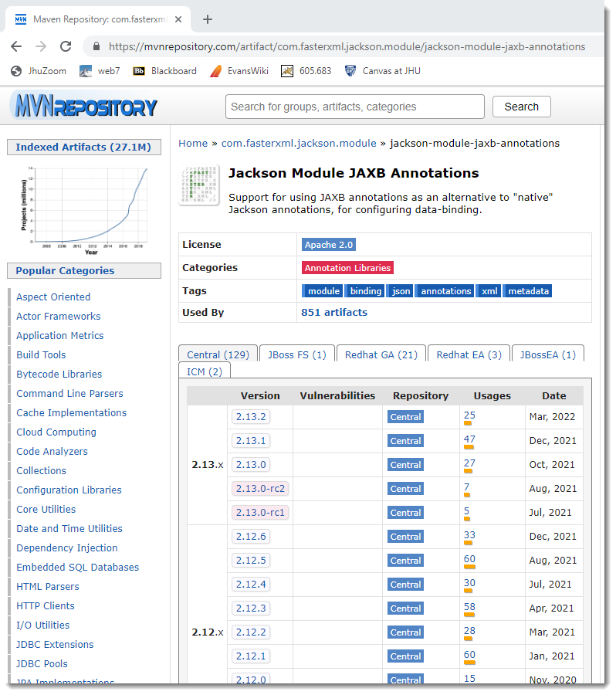616x695 pixels.
Task: Click the address bar URL
Action: (347, 46)
